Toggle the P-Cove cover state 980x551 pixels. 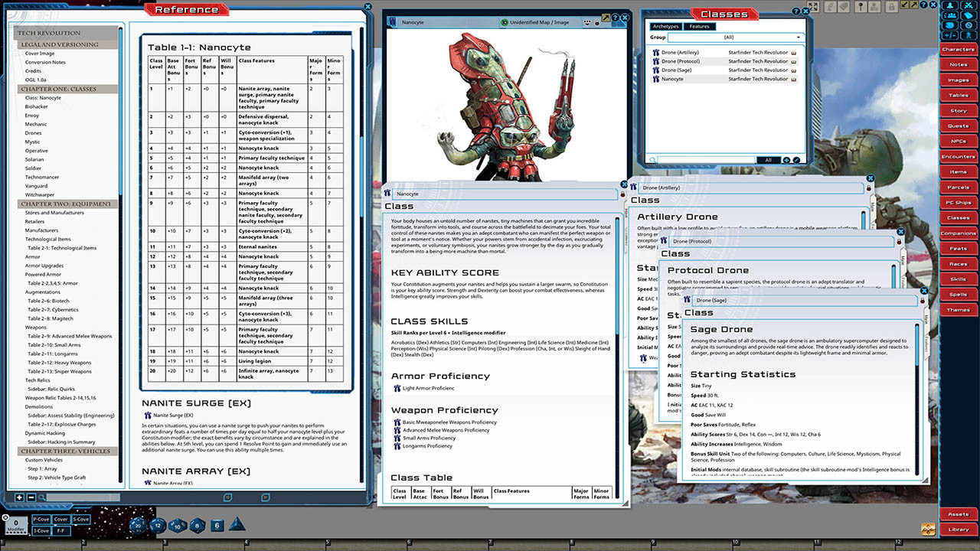point(41,519)
